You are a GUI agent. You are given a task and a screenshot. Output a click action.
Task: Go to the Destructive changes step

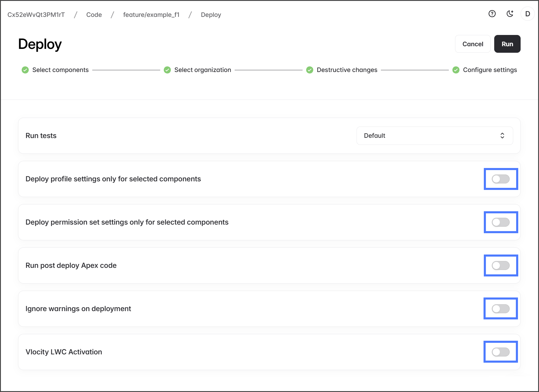pos(347,70)
